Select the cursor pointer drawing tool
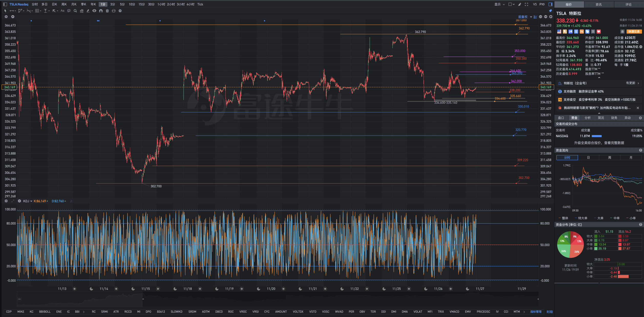 [5, 11]
